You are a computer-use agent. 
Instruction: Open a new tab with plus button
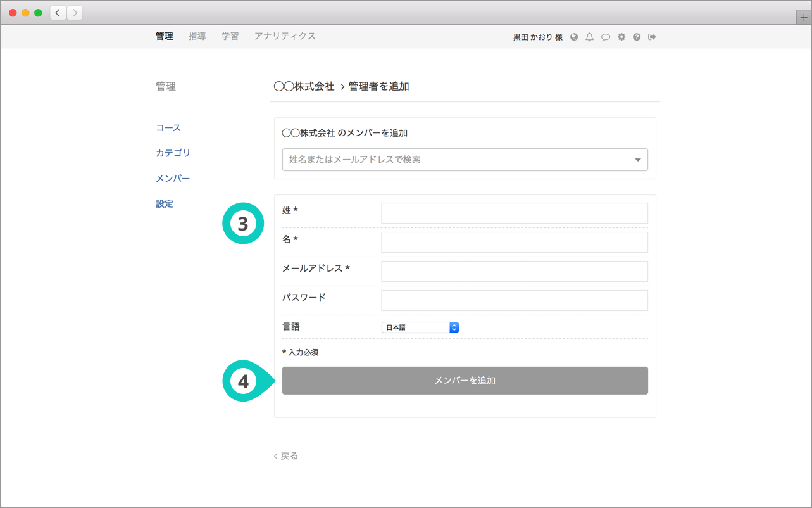pyautogui.click(x=804, y=18)
